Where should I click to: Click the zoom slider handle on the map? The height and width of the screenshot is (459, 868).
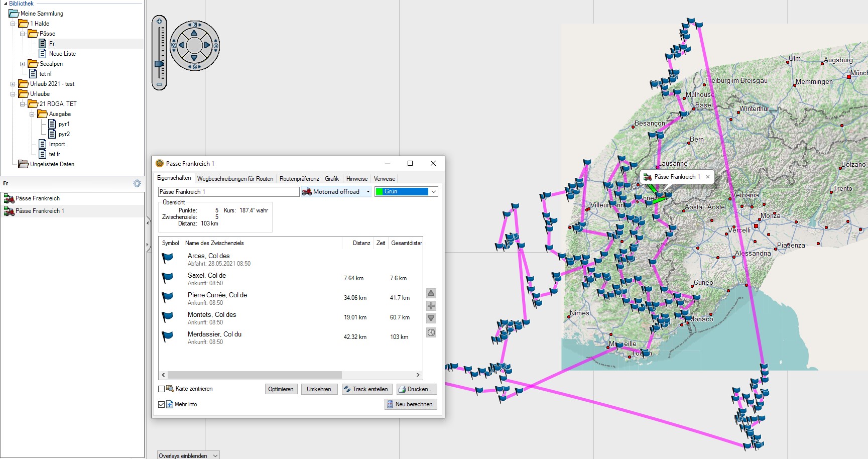coord(159,64)
